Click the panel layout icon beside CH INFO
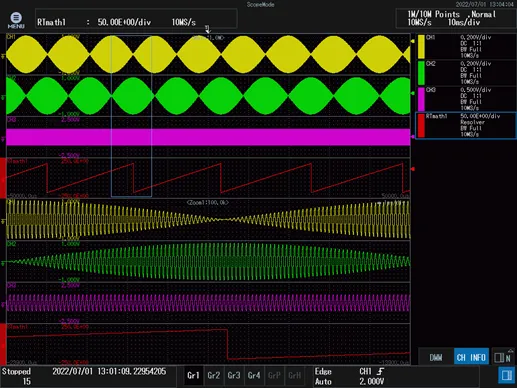Screen dimensions: 517x388 click(503, 357)
